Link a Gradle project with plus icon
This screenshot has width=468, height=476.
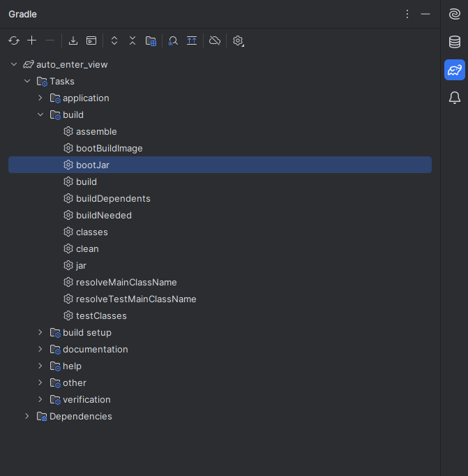click(32, 40)
